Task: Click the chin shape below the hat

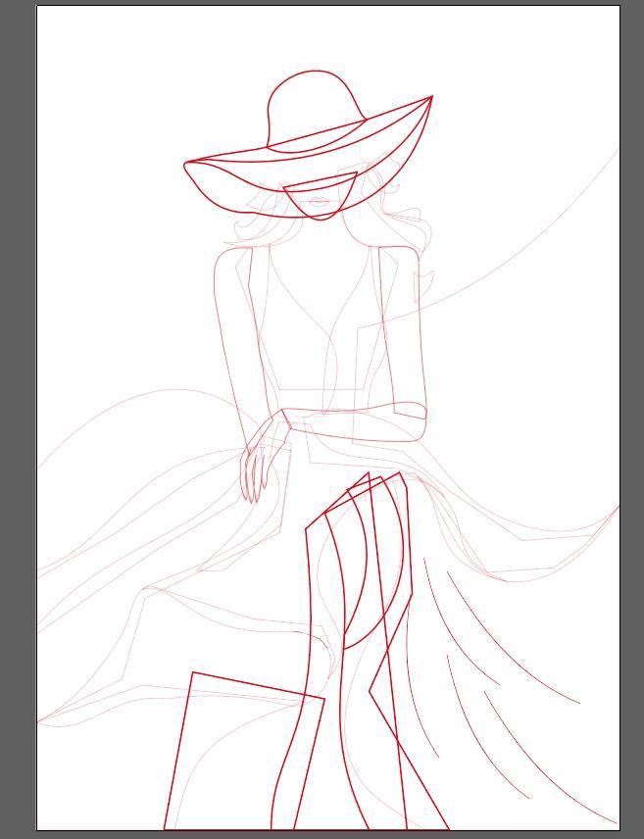Action: tap(319, 216)
